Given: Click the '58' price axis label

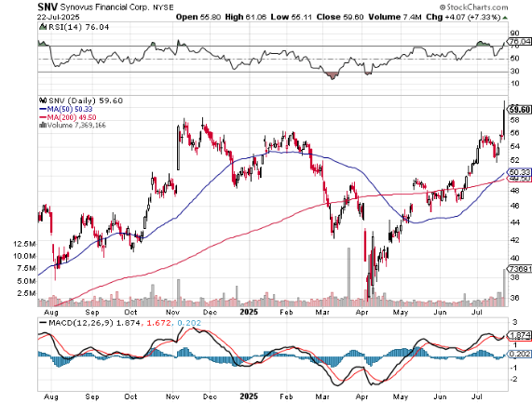Looking at the screenshot, I should click(514, 120).
